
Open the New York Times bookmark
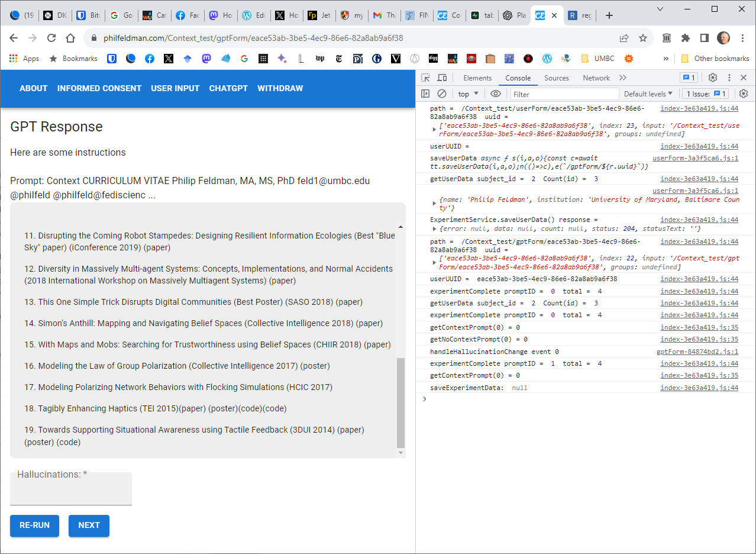point(339,59)
